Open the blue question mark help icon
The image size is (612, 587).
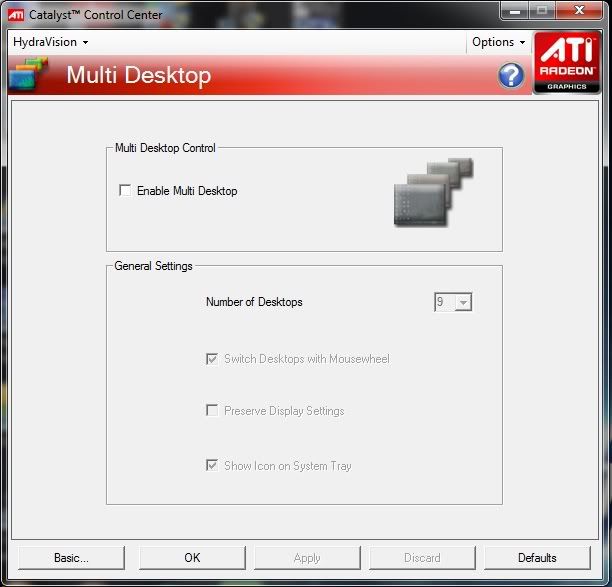point(511,75)
